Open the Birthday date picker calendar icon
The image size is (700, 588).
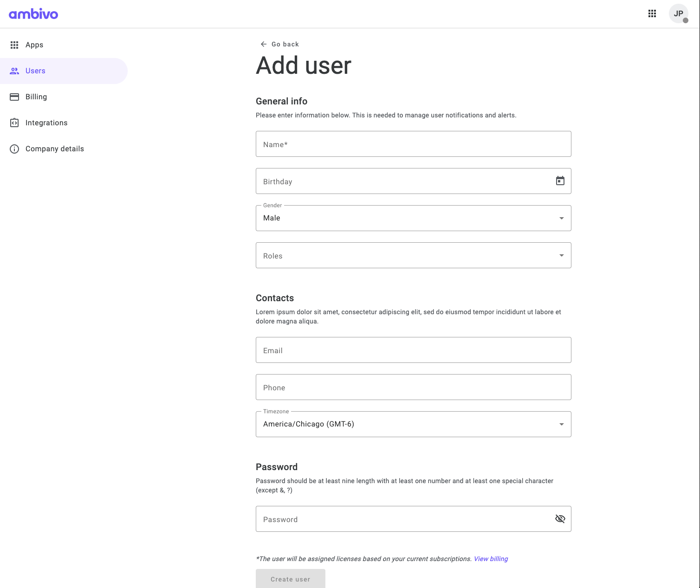pyautogui.click(x=560, y=181)
